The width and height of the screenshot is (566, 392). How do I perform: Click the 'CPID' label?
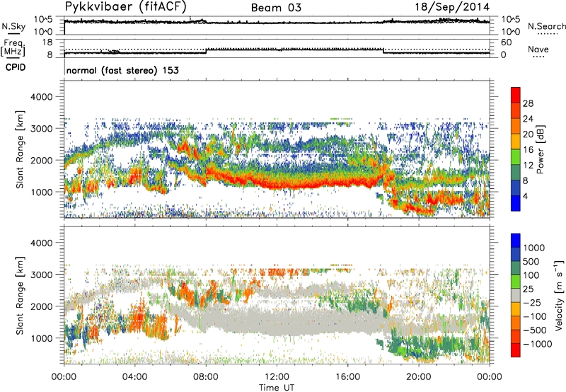coord(16,67)
